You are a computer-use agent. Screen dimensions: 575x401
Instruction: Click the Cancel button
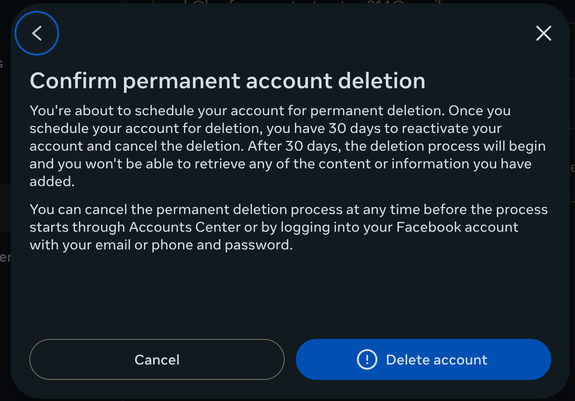(157, 359)
